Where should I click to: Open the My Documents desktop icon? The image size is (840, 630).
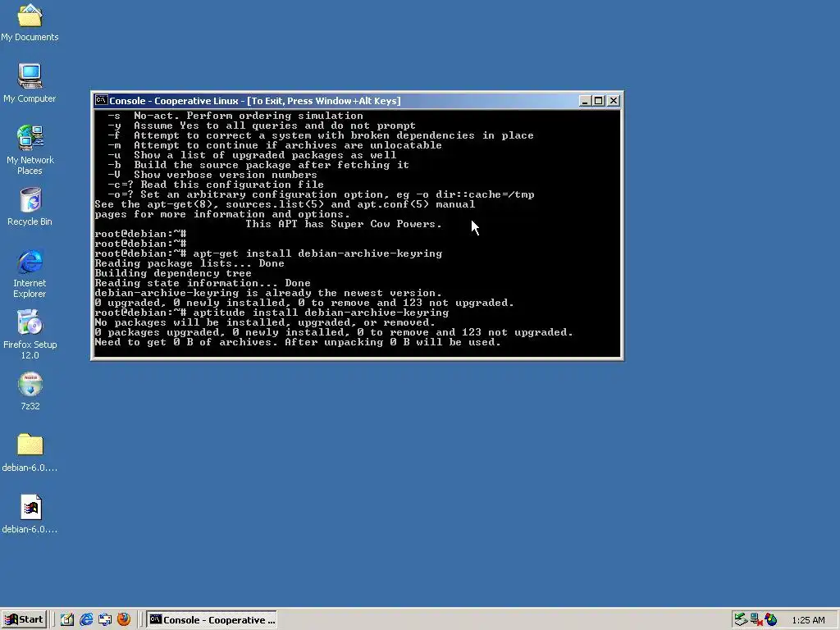click(30, 22)
